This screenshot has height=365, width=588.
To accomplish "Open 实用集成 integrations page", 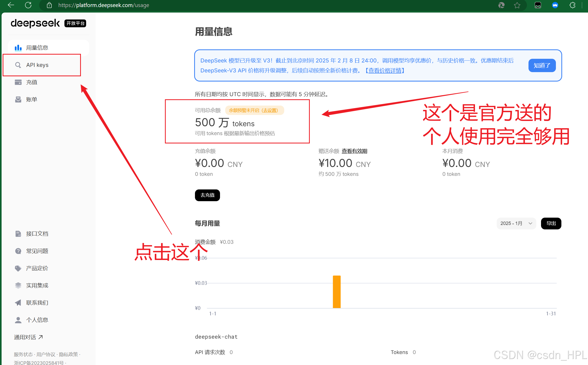I will click(x=37, y=285).
